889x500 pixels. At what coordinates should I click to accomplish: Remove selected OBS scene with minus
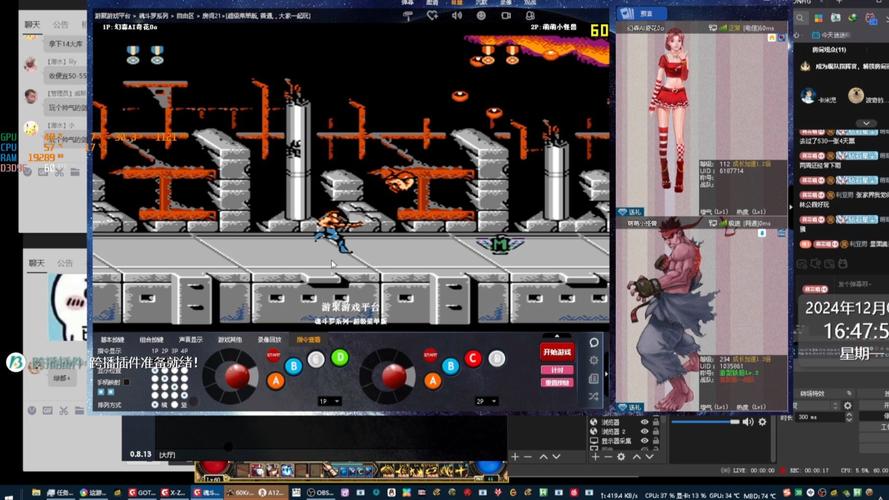528,456
